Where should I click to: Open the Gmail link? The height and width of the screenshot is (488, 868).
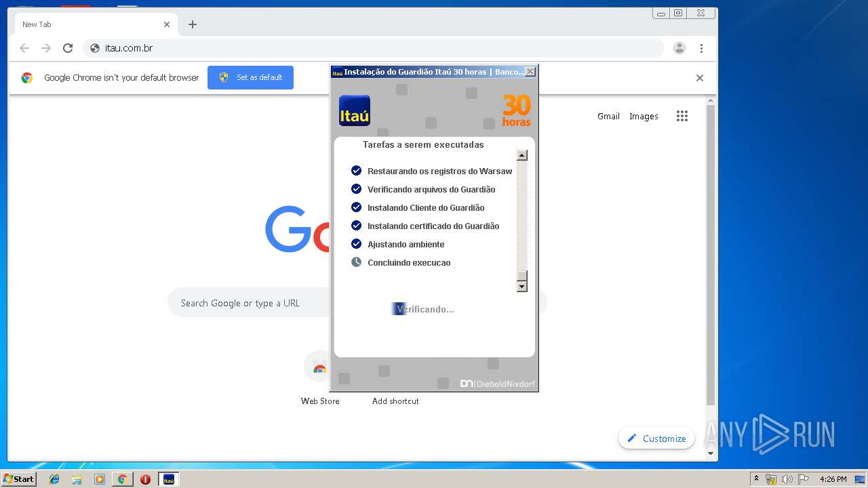tap(608, 116)
